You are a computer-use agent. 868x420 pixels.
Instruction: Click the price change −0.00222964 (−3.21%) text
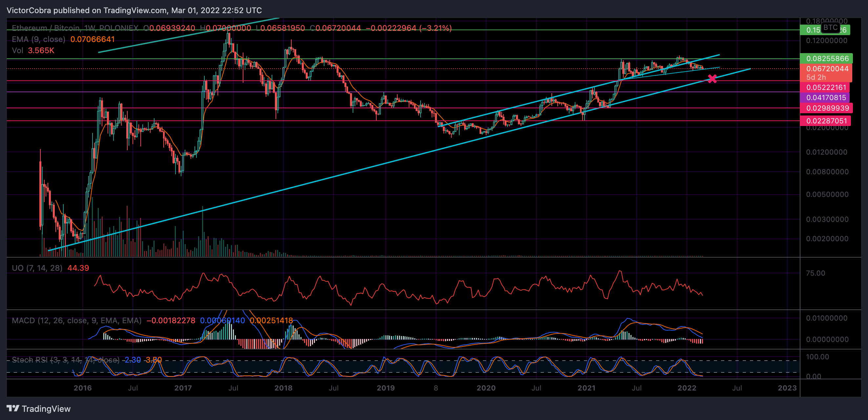(409, 28)
